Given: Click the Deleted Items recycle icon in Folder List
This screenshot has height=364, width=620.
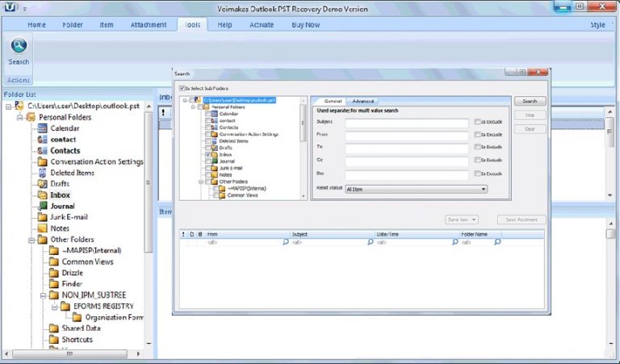Looking at the screenshot, I should click(x=42, y=173).
